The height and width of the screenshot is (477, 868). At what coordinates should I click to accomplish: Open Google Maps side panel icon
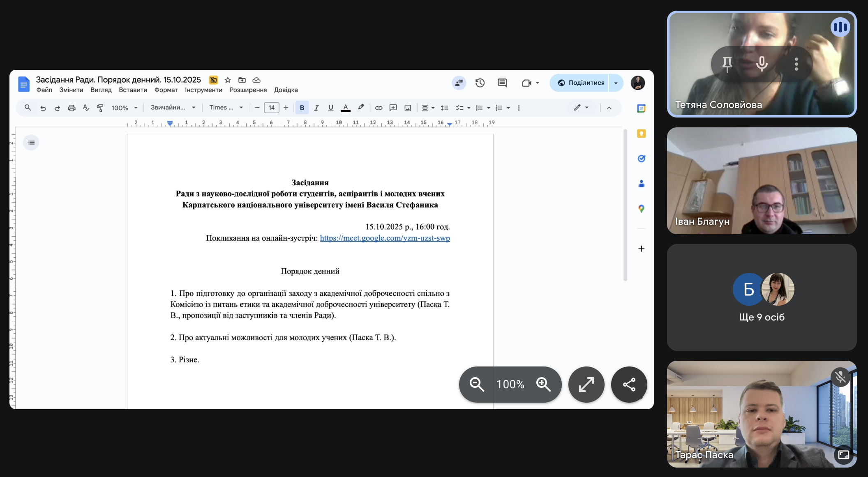(x=641, y=209)
